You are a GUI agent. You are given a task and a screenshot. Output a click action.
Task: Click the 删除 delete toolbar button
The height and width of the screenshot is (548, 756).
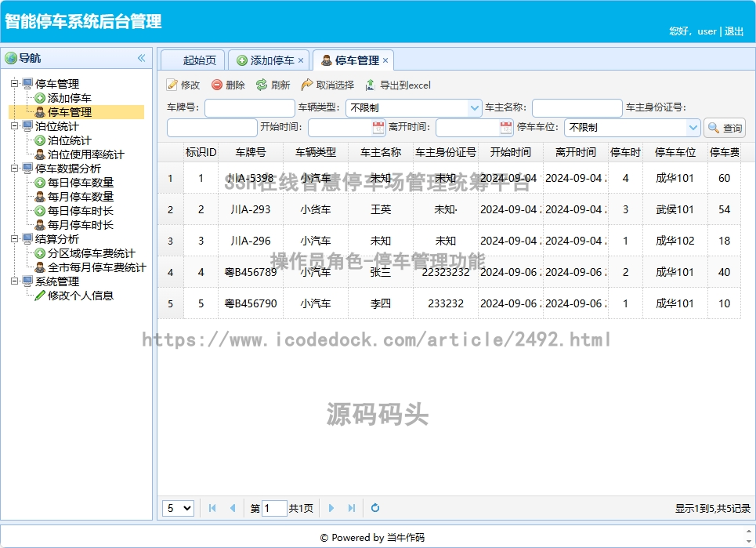(x=229, y=85)
